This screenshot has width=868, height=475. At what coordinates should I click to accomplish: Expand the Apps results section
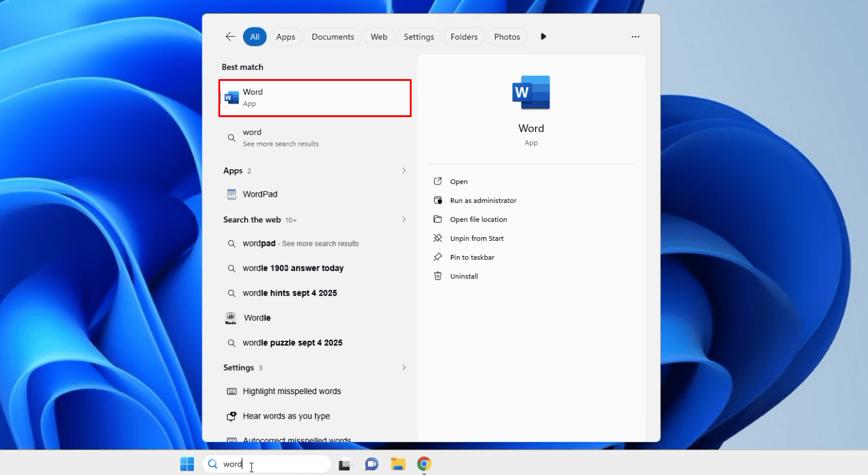click(404, 170)
